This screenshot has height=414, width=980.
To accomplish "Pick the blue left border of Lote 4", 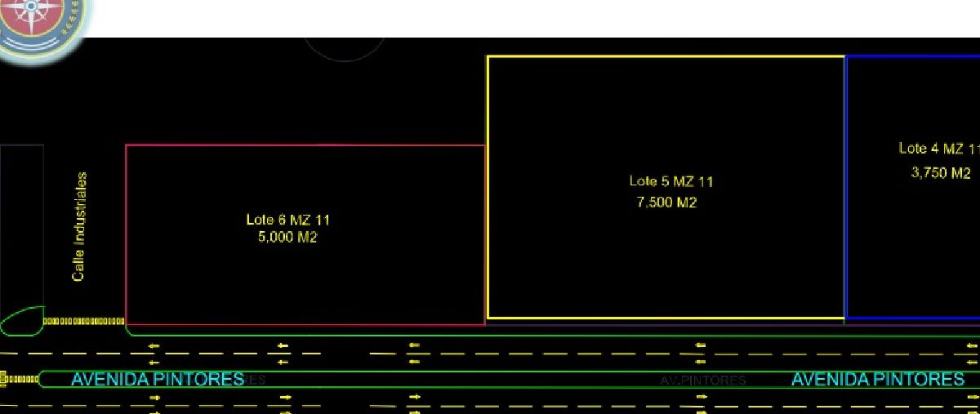I will click(x=846, y=188).
